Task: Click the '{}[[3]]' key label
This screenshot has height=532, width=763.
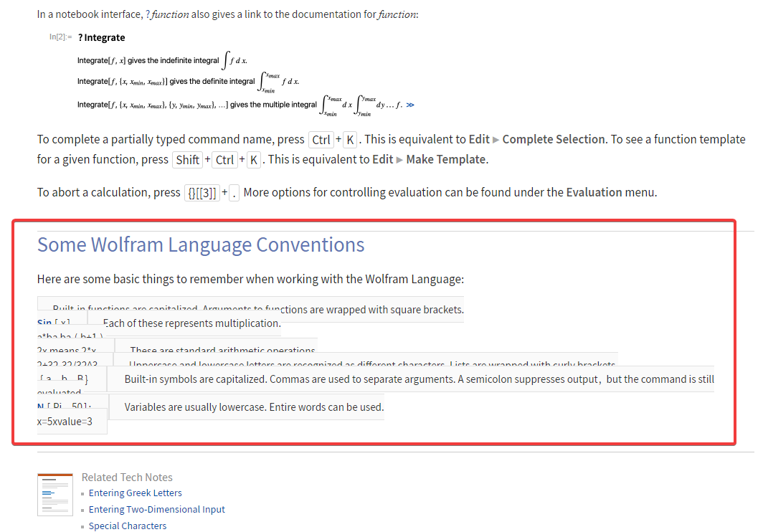Action: click(202, 194)
